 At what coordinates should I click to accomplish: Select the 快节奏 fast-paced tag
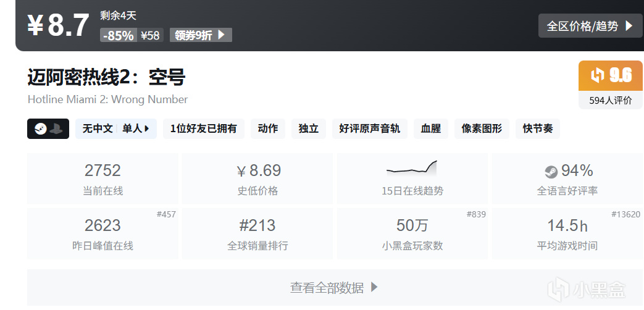click(538, 129)
